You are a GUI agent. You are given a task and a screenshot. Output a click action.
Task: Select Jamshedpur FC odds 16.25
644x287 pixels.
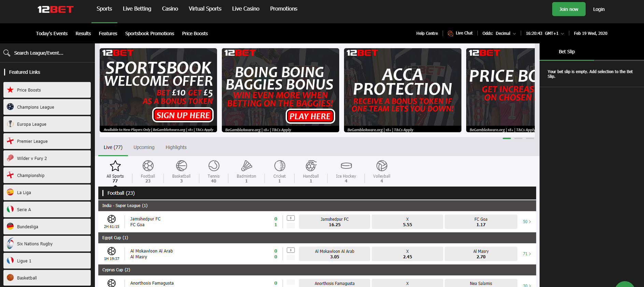tap(334, 222)
